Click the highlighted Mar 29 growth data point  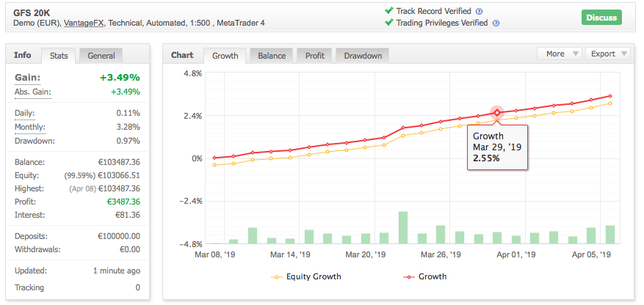(497, 112)
